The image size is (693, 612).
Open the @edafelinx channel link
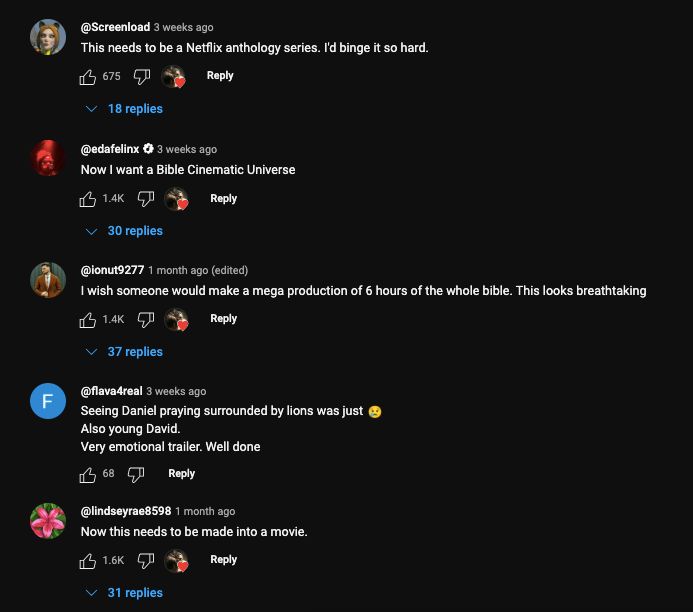[109, 149]
